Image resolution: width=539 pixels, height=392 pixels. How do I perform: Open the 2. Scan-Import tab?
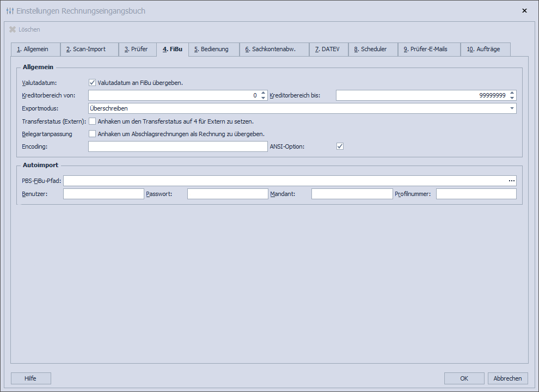(x=89, y=50)
